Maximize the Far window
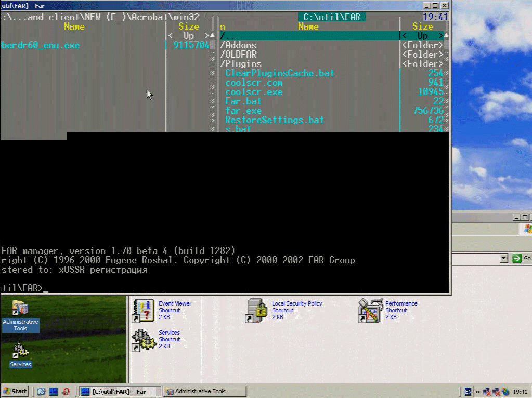532x398 pixels. tap(435, 5)
